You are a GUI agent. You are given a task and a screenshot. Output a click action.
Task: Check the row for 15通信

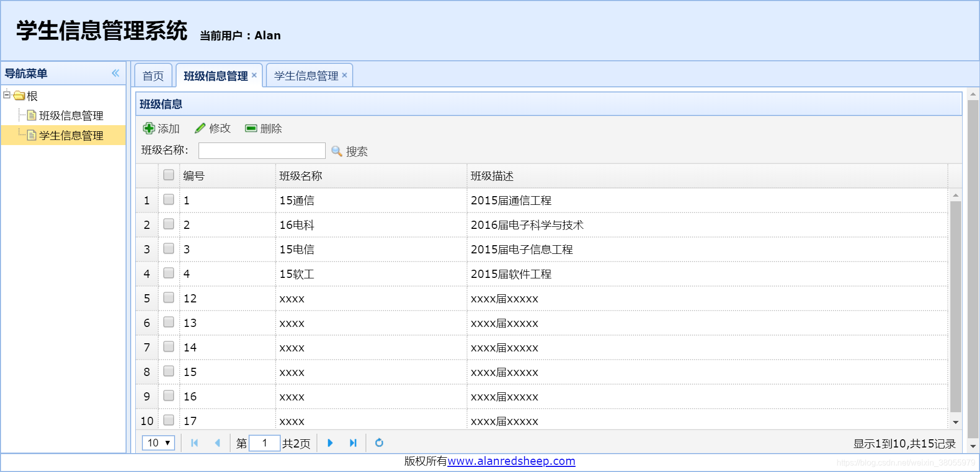tap(169, 200)
